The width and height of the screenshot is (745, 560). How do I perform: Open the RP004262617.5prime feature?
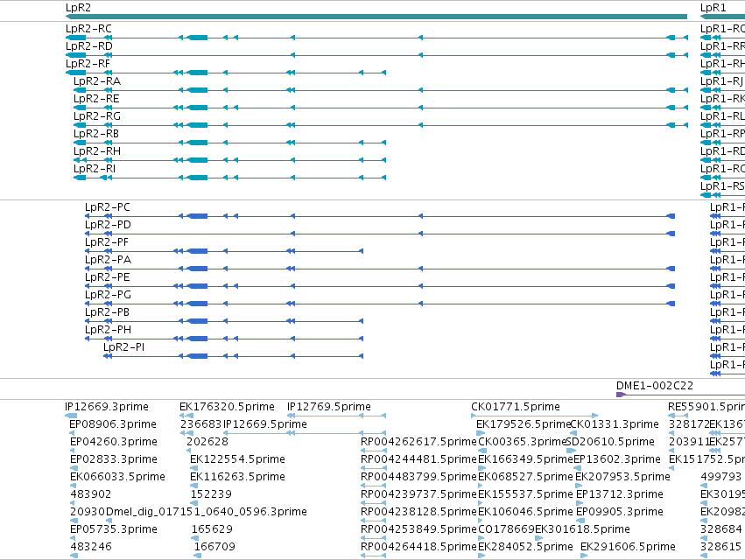[x=374, y=451]
